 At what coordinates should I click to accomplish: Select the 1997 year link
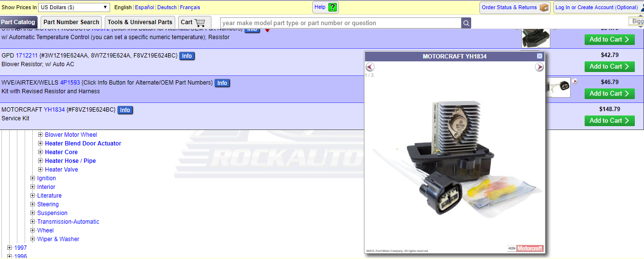pos(20,248)
